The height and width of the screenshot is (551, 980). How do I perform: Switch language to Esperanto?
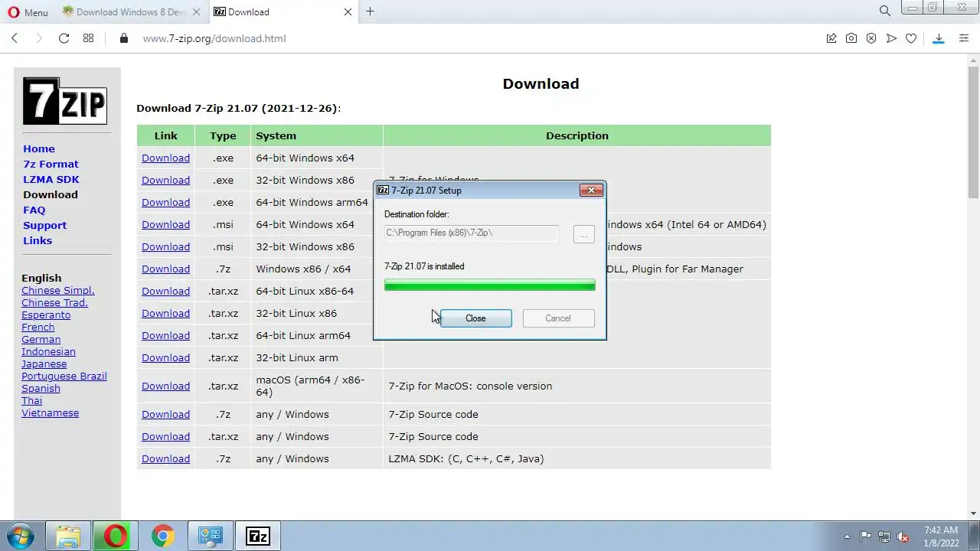point(46,315)
